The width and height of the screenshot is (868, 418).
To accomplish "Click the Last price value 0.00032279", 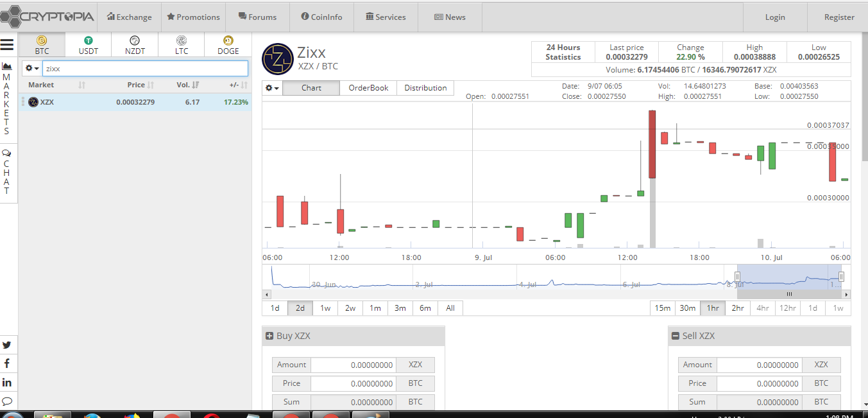I will tap(627, 57).
